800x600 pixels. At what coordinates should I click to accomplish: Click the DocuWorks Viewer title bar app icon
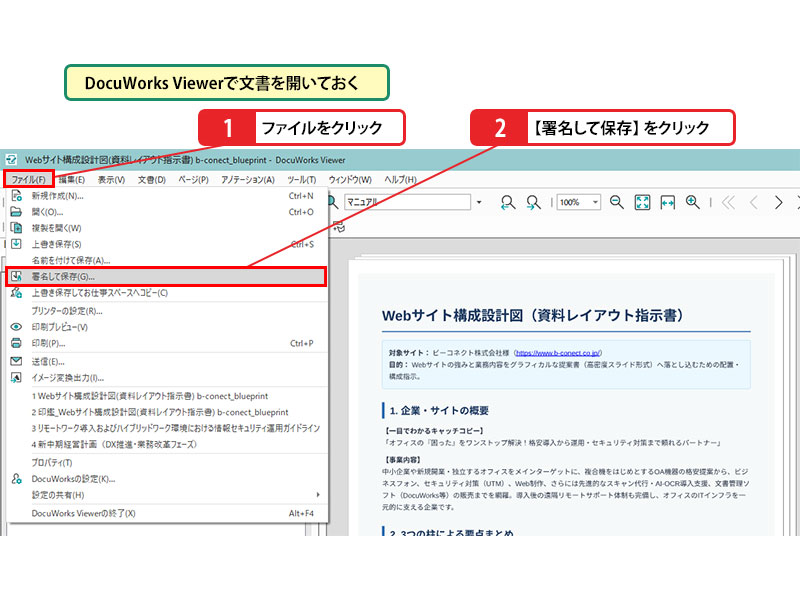pyautogui.click(x=11, y=160)
